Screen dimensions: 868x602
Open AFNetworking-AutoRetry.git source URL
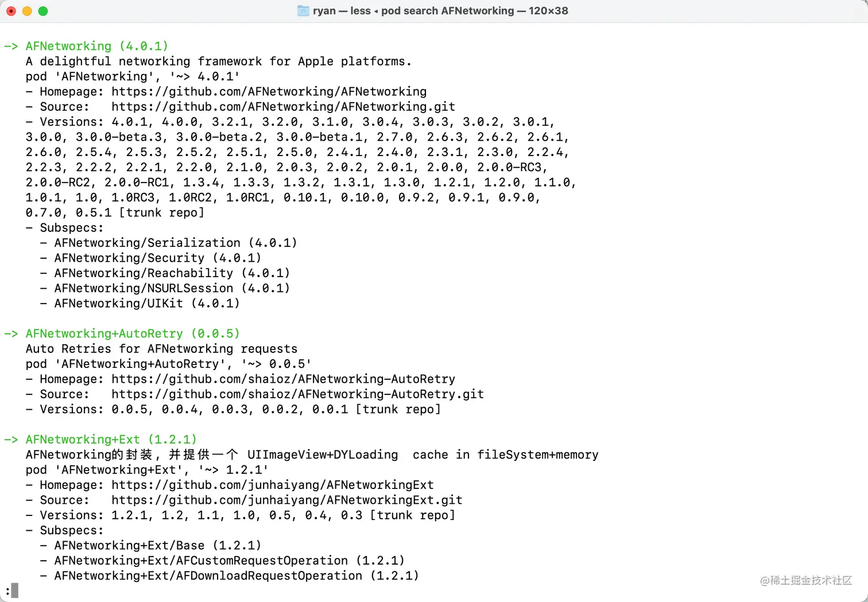coord(297,394)
